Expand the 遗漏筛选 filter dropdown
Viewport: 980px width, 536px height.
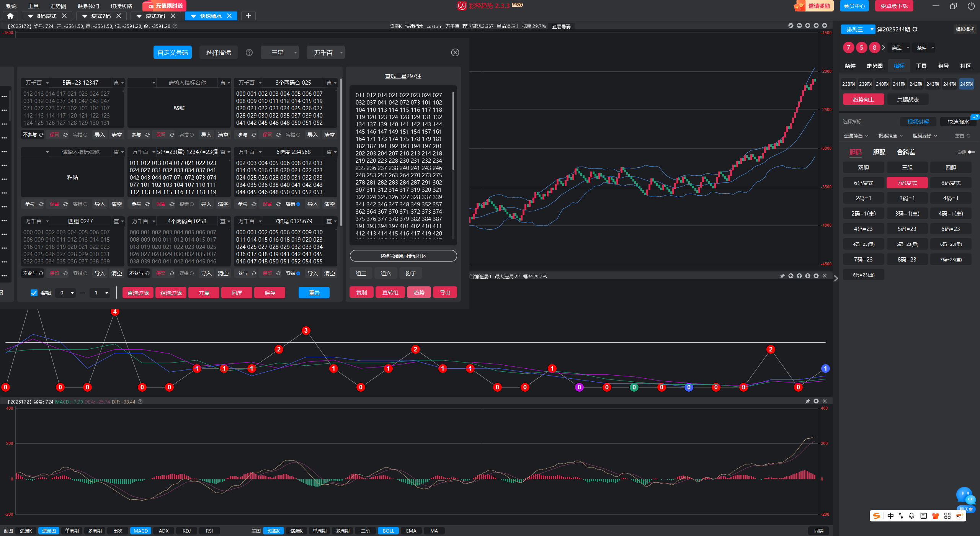856,136
